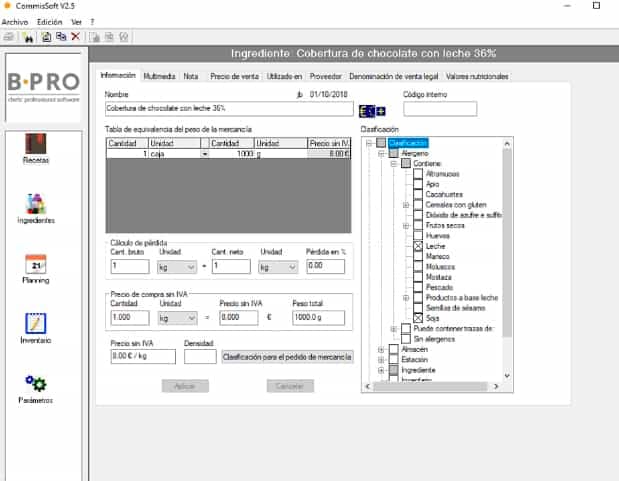
Task: Open the Inventario section icon
Action: (36, 325)
